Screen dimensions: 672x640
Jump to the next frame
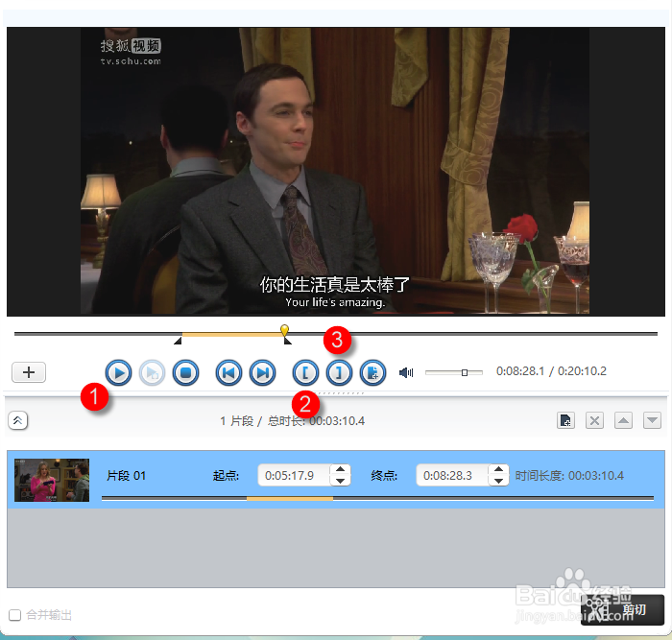click(262, 372)
